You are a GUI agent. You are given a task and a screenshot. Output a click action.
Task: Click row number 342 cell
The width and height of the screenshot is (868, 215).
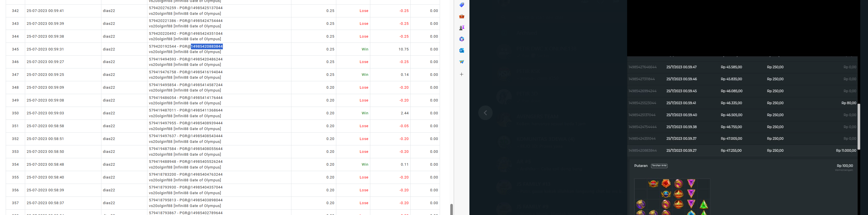tap(15, 11)
